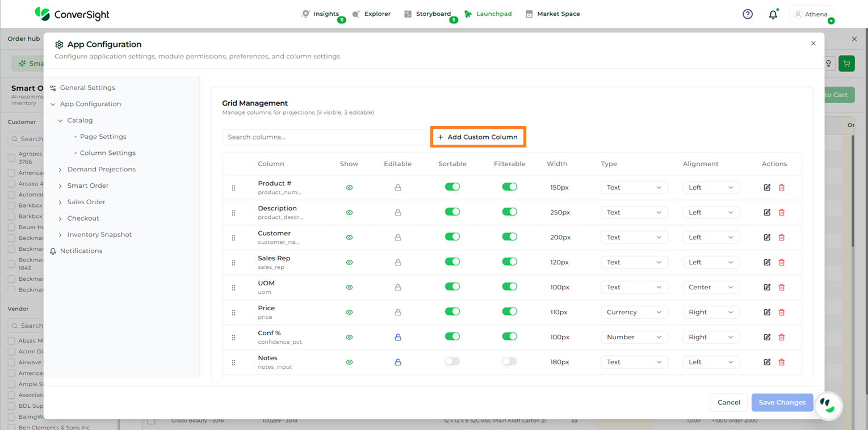The height and width of the screenshot is (430, 868).
Task: Disable Sortable toggle for UOM column
Action: pyautogui.click(x=452, y=286)
